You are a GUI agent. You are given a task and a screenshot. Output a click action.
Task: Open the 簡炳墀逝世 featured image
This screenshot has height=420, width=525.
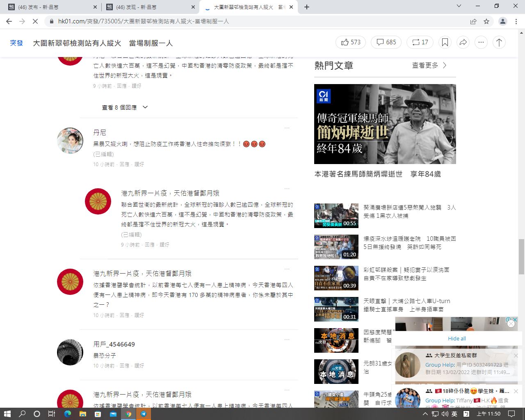(385, 124)
